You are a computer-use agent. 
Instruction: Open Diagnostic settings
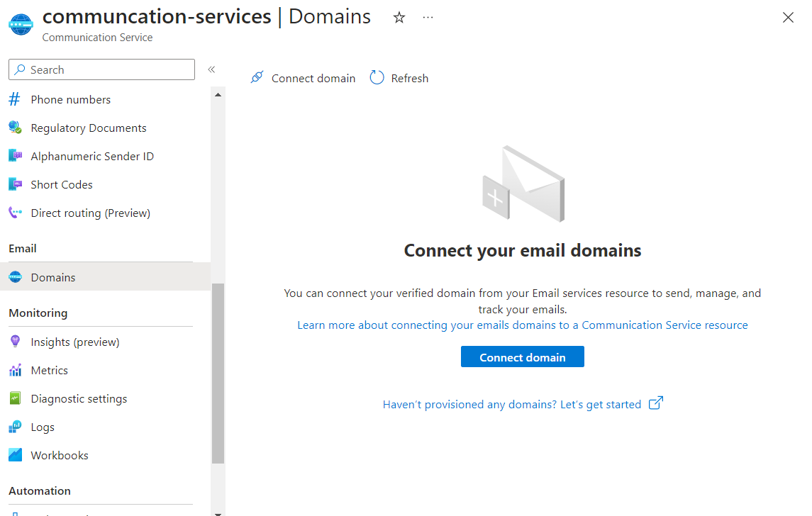pos(79,399)
